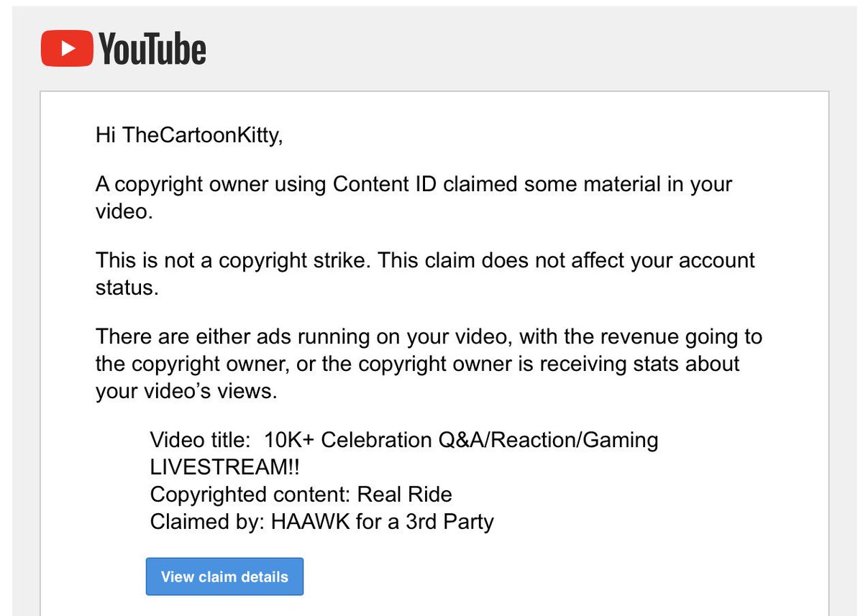The image size is (863, 616).
Task: Click 'A copyright owner using Content ID' sentence
Action: 414,197
